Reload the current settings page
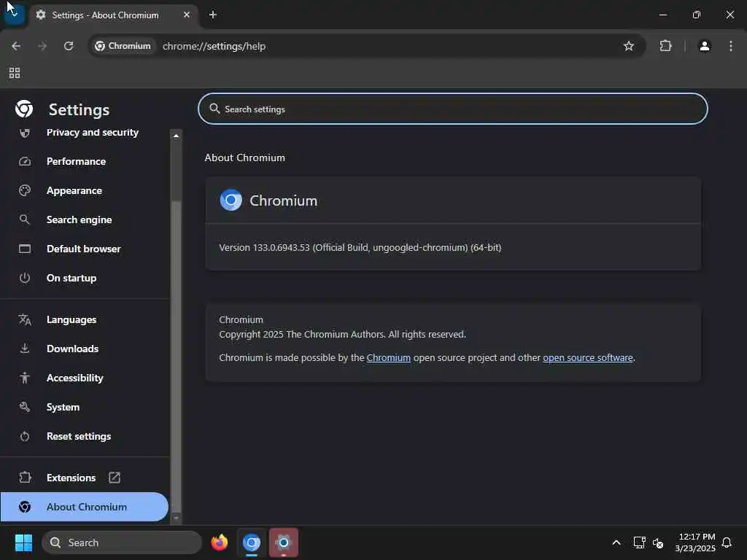Viewport: 747px width, 560px height. (x=69, y=46)
